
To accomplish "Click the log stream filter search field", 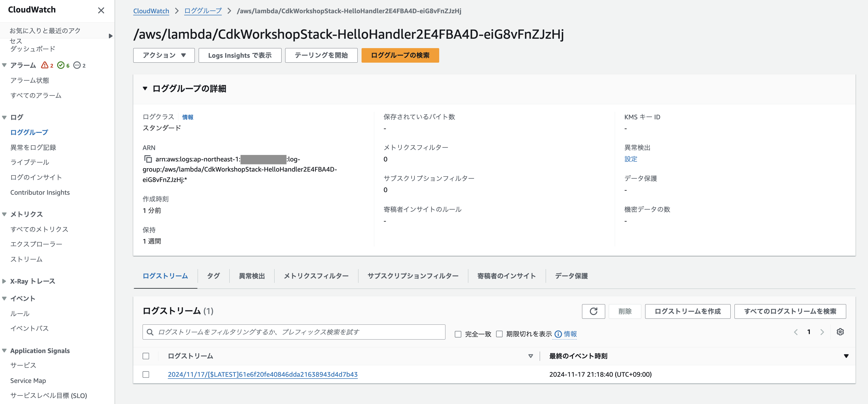I will click(x=293, y=332).
